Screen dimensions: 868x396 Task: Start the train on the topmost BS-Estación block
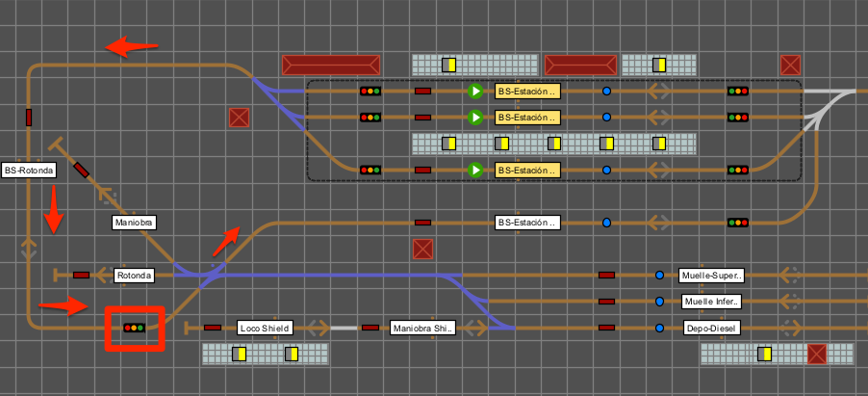pos(475,91)
